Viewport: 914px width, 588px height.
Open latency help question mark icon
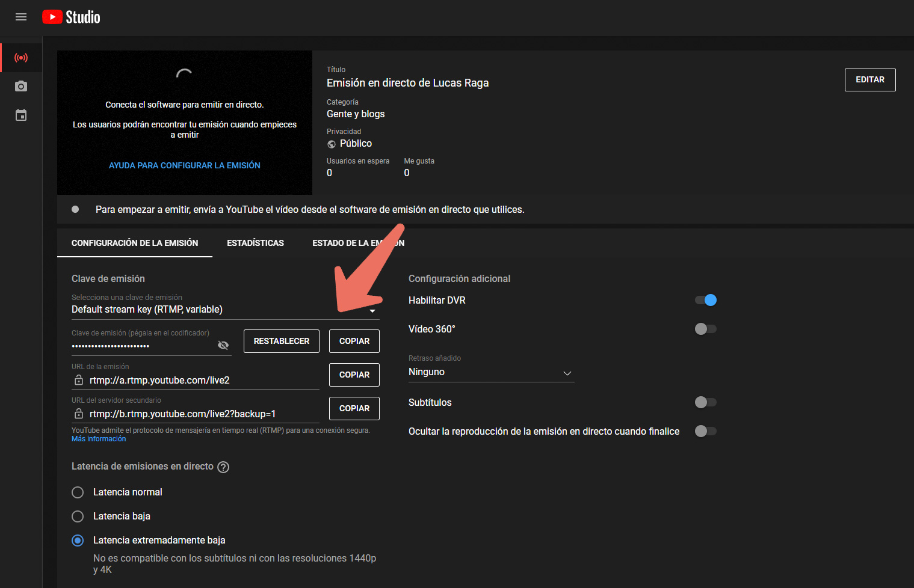point(223,467)
